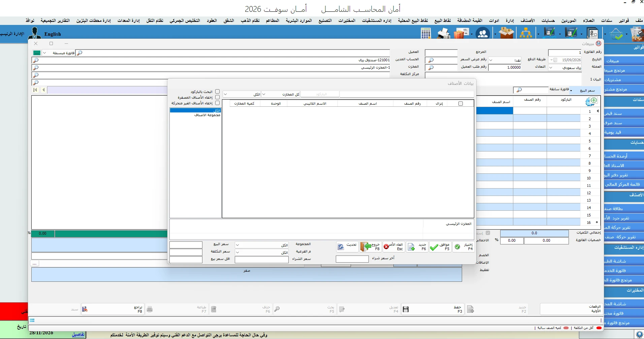This screenshot has height=339, width=644.
Task: Click the floppy disk save F3 icon
Action: coord(406,309)
